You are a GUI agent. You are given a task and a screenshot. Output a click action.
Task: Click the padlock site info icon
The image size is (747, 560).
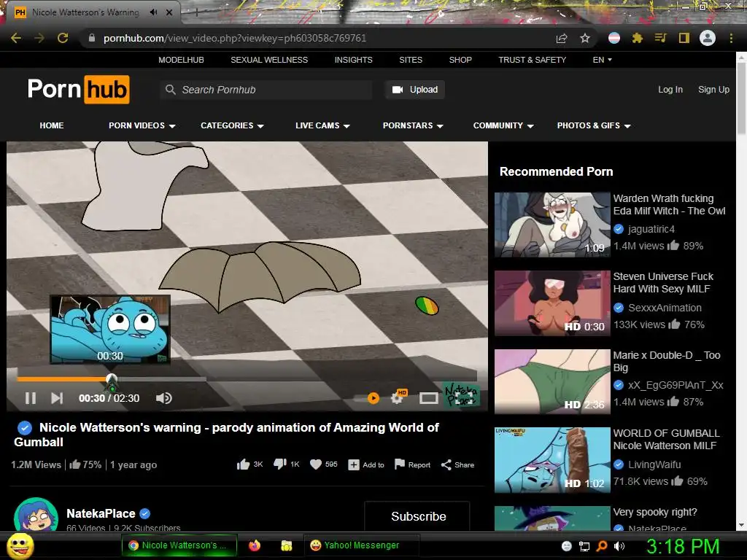[x=92, y=38]
